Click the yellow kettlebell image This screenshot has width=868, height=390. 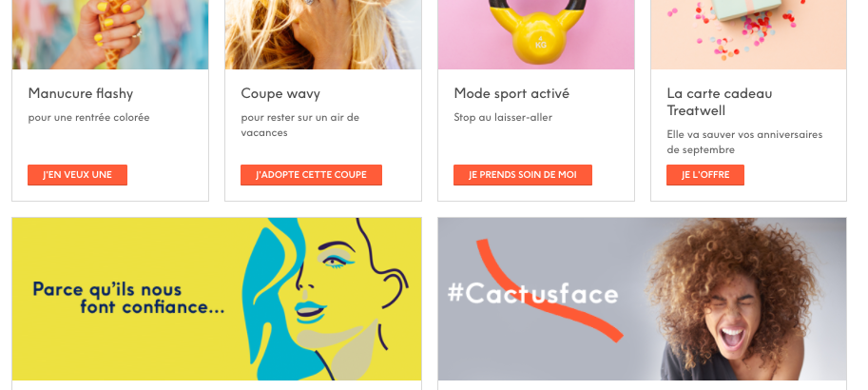tap(536, 34)
